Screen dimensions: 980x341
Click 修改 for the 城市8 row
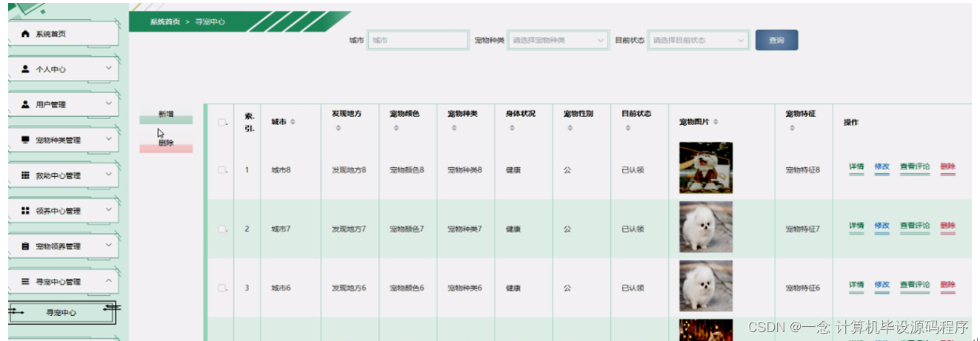pos(881,167)
